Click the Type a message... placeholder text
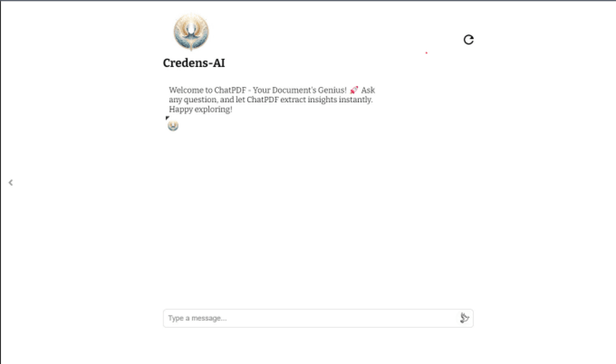616x364 pixels. pyautogui.click(x=197, y=318)
